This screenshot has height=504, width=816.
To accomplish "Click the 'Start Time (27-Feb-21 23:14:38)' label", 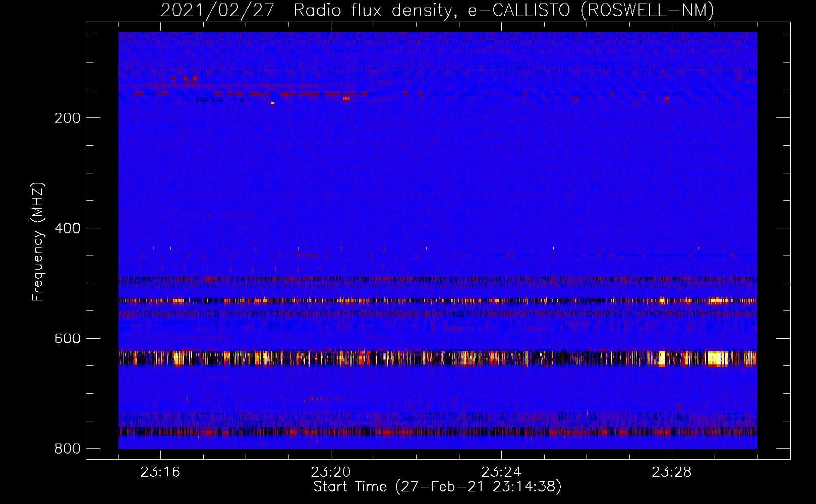I will pyautogui.click(x=437, y=487).
